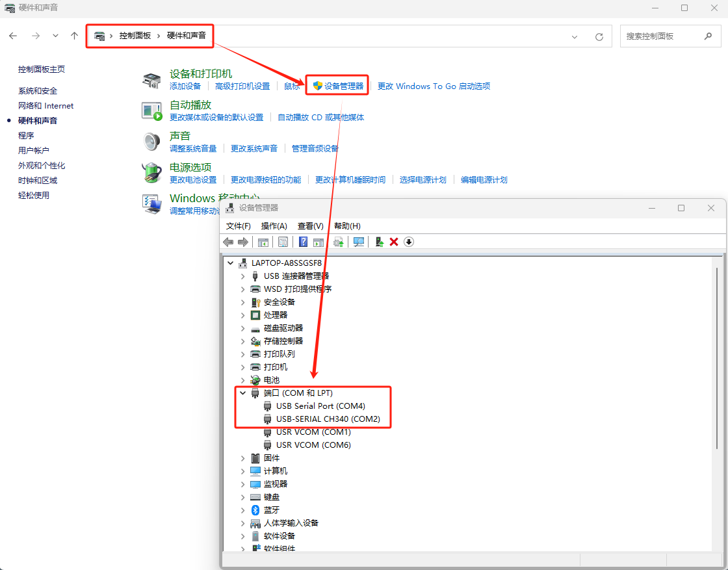Screen dimensions: 728x570
Task: Click the blue Help question mark icon
Action: pyautogui.click(x=303, y=242)
